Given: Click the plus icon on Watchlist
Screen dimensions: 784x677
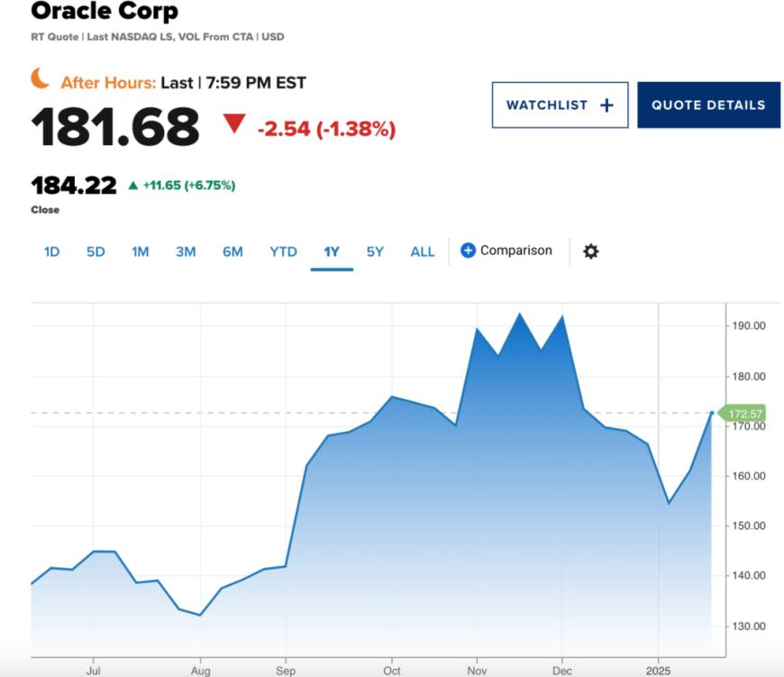Looking at the screenshot, I should pyautogui.click(x=606, y=105).
